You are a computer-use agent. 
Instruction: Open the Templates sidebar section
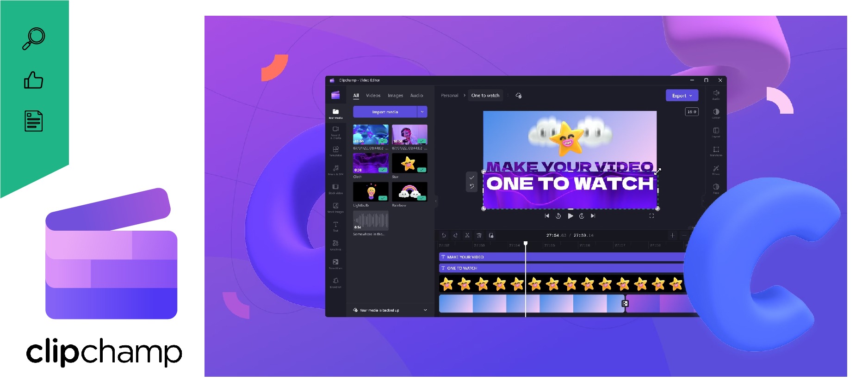click(x=335, y=151)
